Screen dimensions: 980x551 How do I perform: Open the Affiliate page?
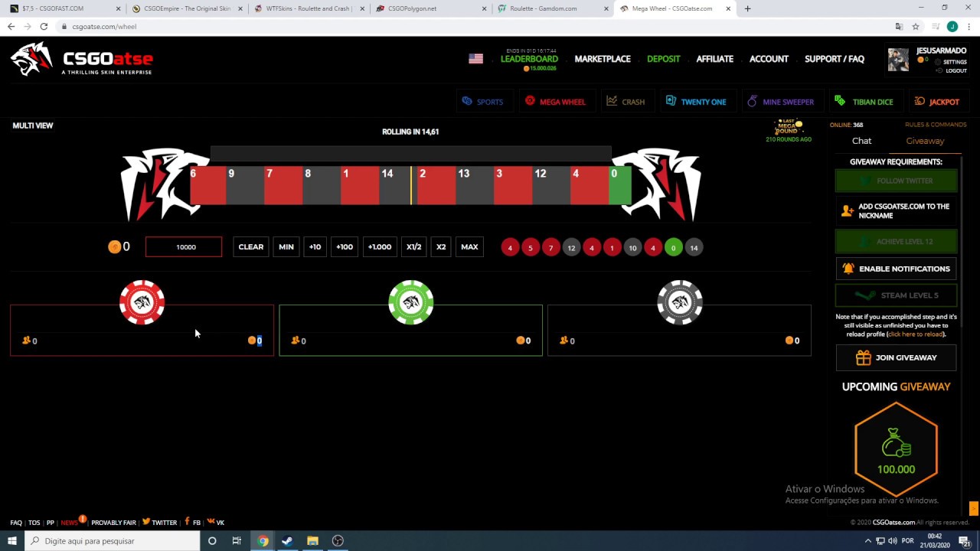714,59
